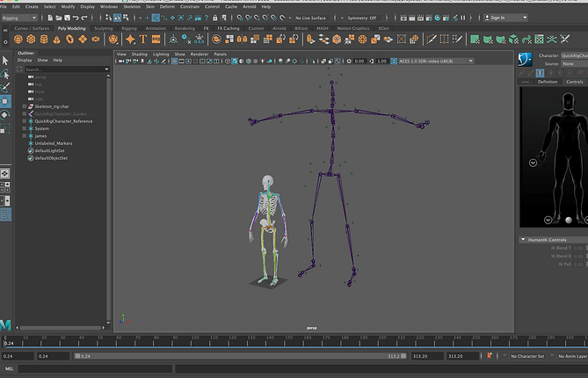Click the pause viewport icon in status line
The height and width of the screenshot is (378, 588).
[x=463, y=18]
